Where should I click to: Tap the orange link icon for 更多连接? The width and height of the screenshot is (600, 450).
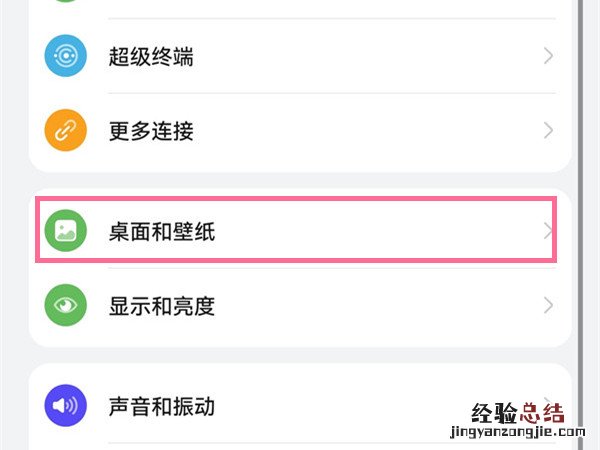coord(66,131)
